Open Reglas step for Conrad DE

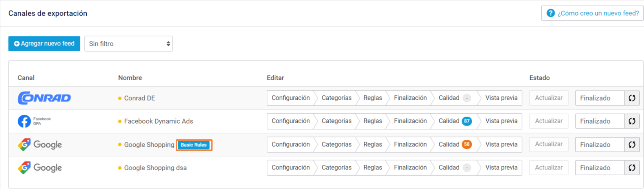(373, 98)
